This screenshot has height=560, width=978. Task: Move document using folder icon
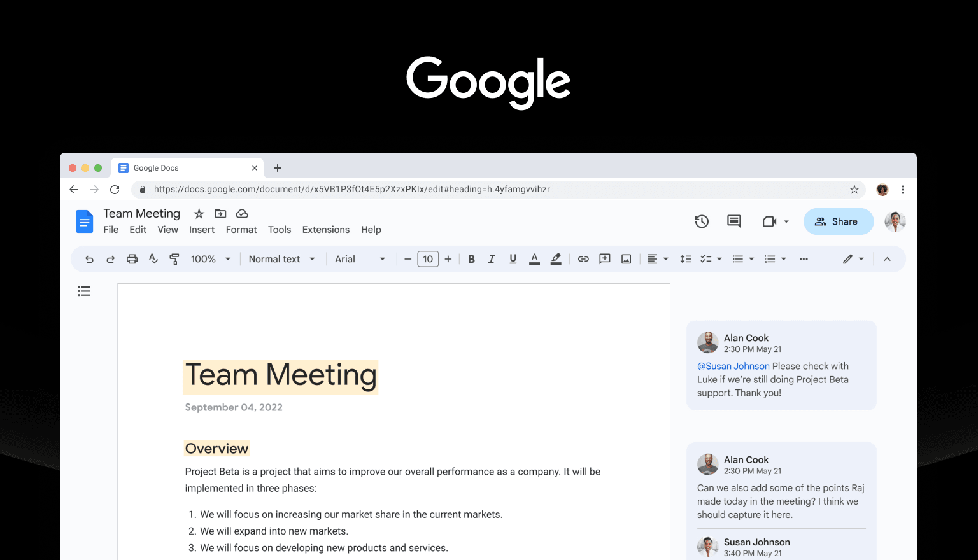[220, 214]
